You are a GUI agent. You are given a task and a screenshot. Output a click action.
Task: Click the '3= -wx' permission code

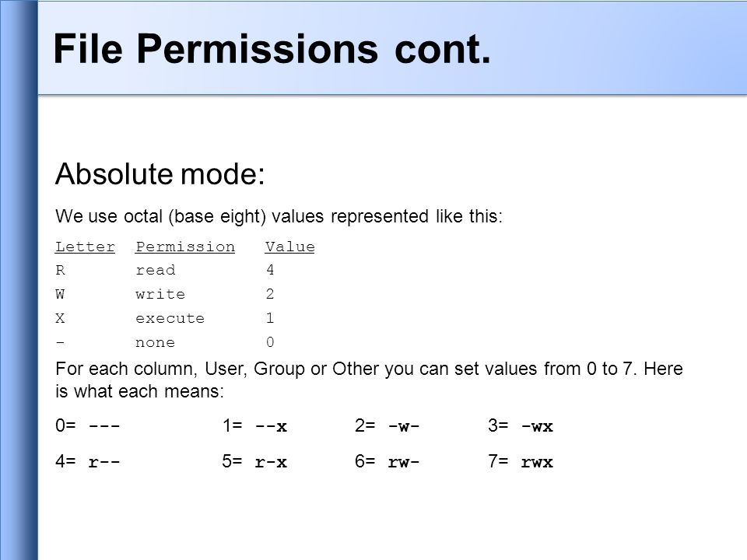tap(521, 425)
